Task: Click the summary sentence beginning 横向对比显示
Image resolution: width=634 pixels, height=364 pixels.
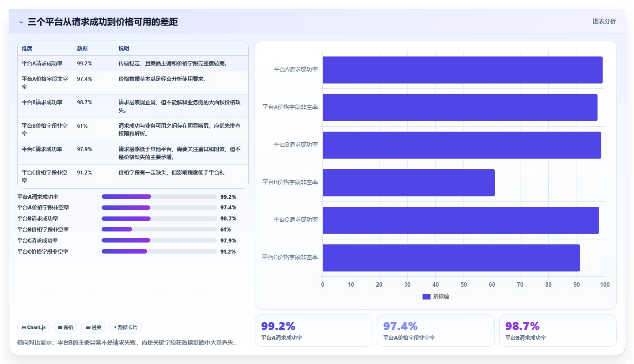Action: tap(127, 342)
